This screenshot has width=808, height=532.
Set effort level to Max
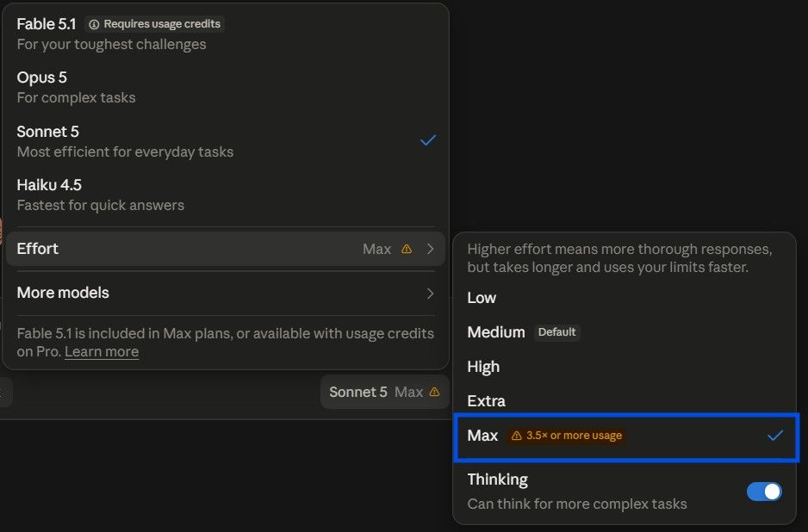pos(626,436)
